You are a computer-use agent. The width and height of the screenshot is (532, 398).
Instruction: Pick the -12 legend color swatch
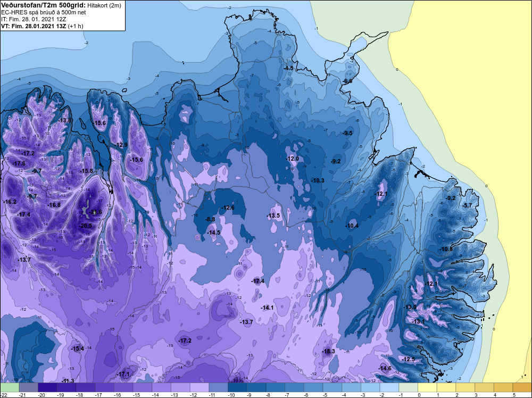tap(199, 387)
